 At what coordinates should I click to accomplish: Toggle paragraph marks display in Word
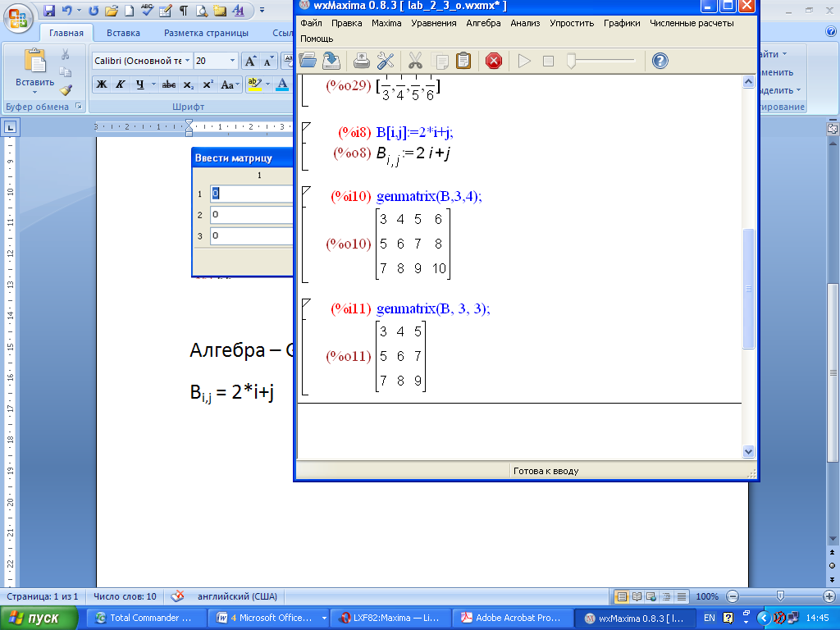pos(183,10)
